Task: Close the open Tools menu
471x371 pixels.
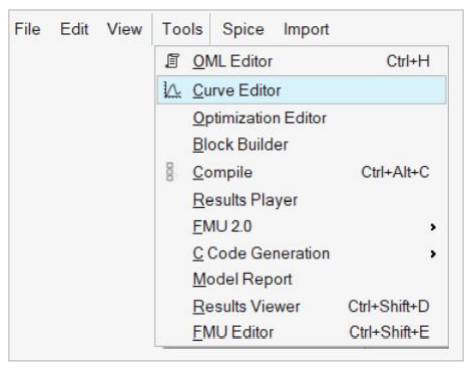Action: click(x=182, y=29)
